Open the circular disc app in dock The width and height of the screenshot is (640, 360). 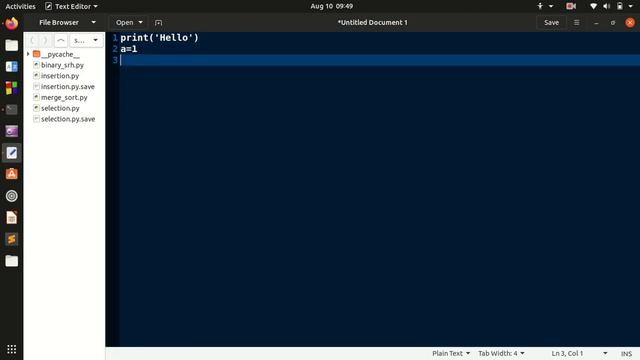pos(11,196)
